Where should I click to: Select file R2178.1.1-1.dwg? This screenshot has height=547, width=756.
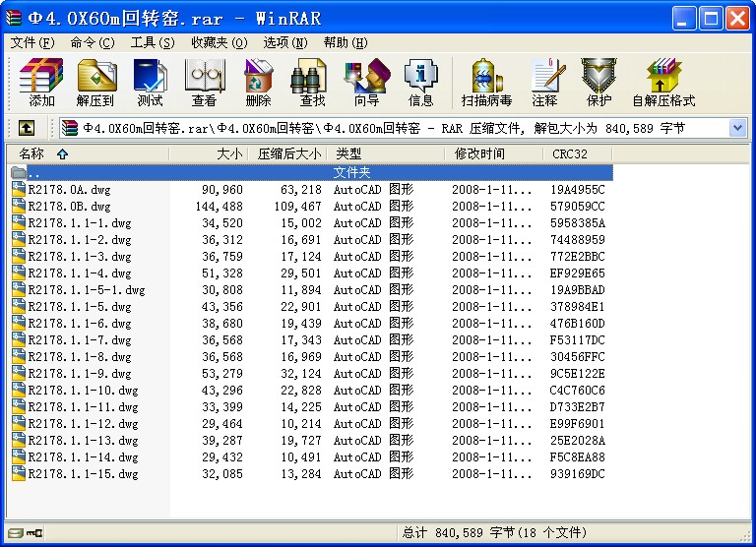(x=80, y=222)
